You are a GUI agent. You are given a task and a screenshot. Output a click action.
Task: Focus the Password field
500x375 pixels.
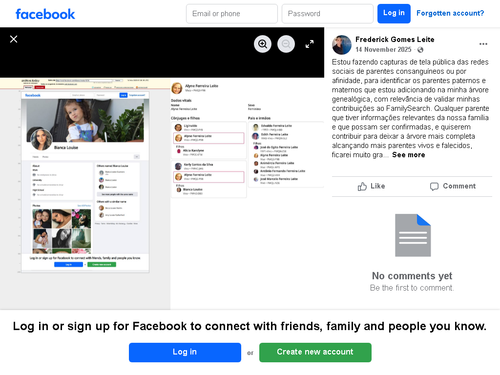[327, 14]
